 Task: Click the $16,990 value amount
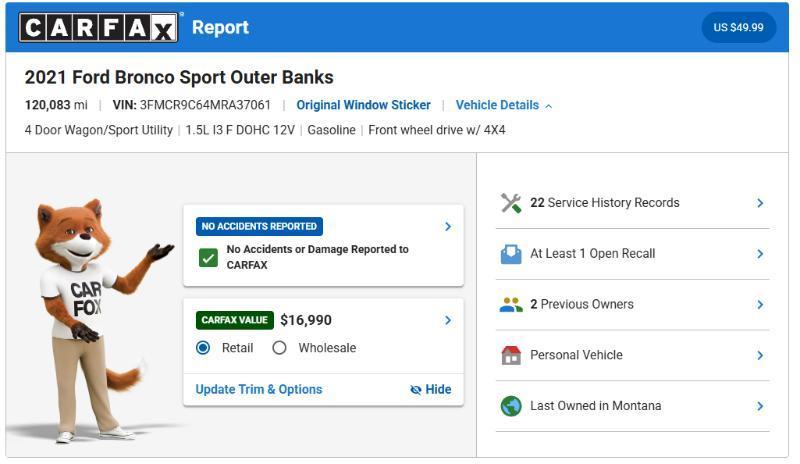tap(306, 320)
